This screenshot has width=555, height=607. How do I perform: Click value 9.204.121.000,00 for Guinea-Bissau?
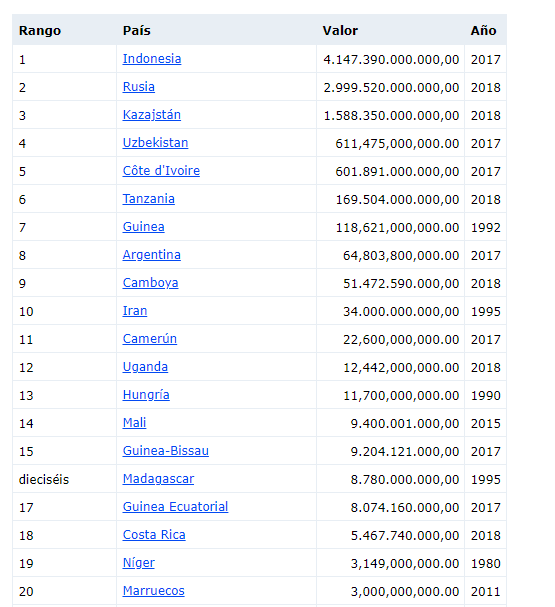pyautogui.click(x=405, y=452)
